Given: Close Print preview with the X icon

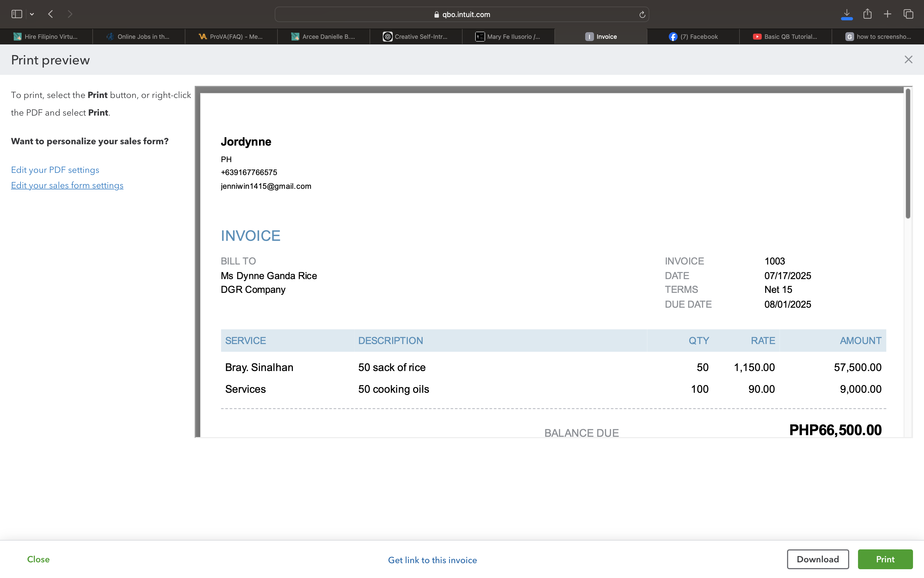Looking at the screenshot, I should (908, 60).
